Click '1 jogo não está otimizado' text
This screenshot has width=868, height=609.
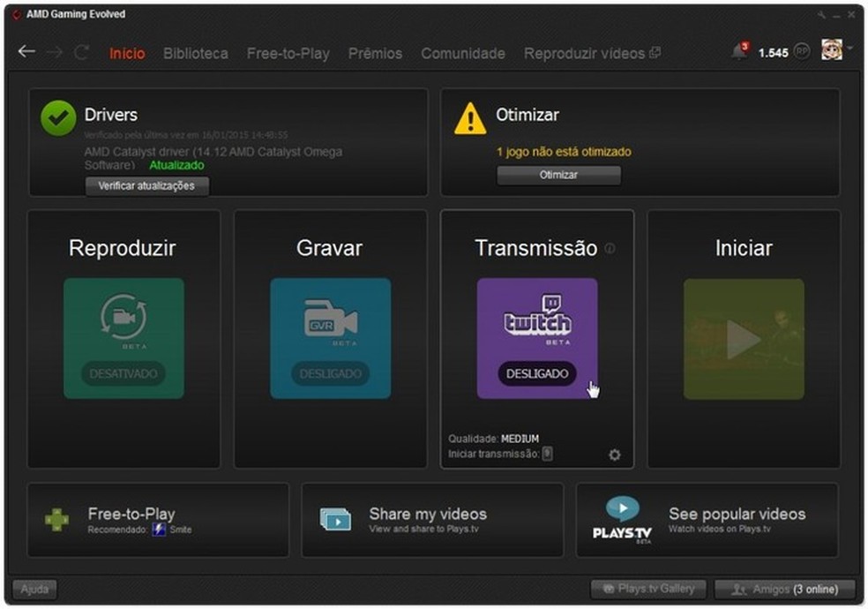tap(564, 152)
